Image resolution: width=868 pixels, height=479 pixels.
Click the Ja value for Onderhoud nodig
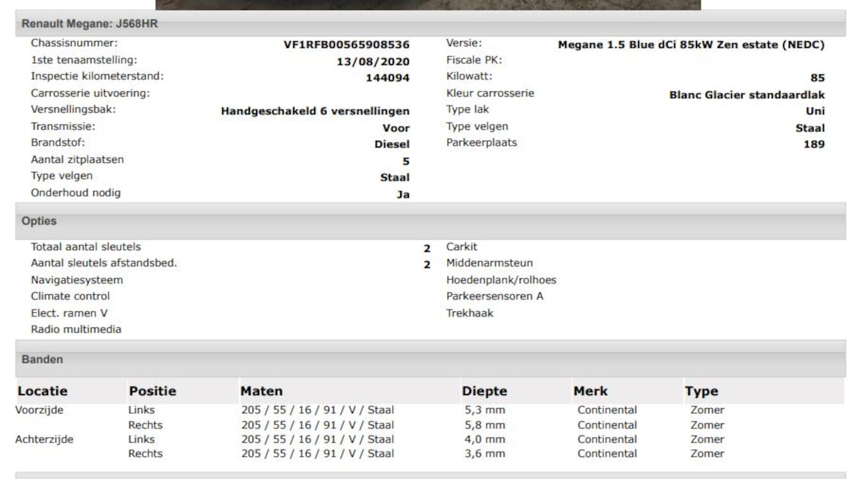pyautogui.click(x=403, y=195)
